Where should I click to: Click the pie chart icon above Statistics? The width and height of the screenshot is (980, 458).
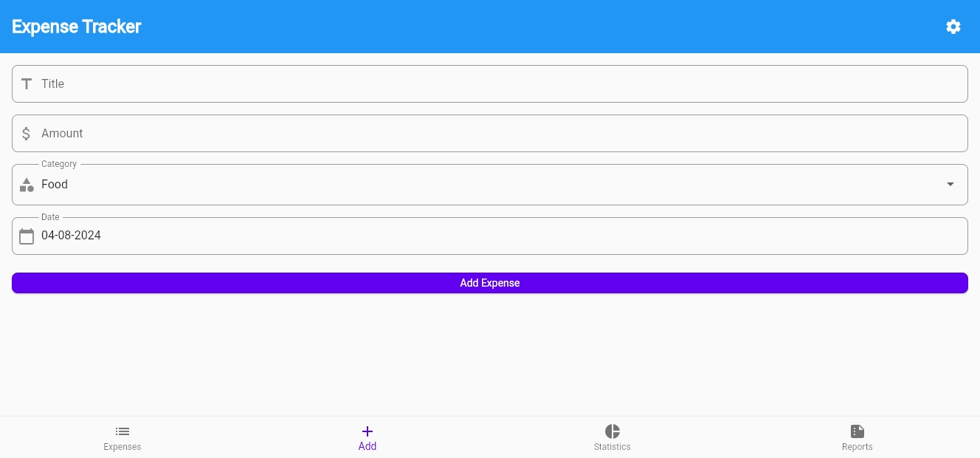click(612, 431)
